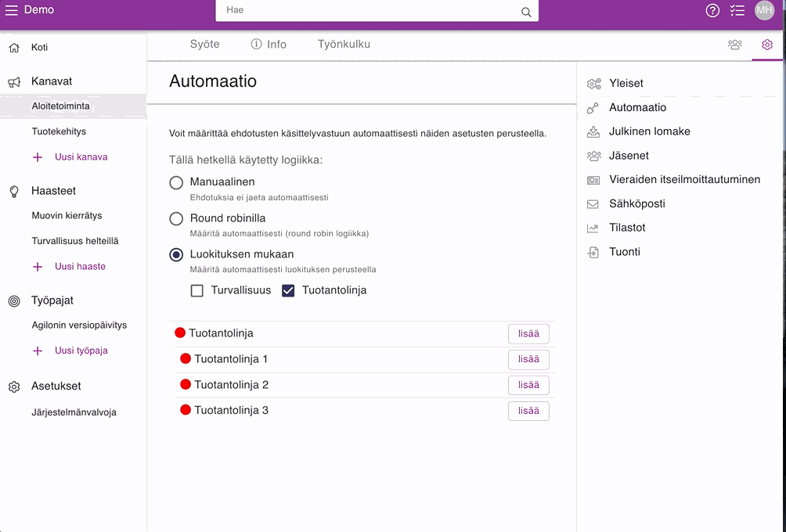Image resolution: width=786 pixels, height=532 pixels.
Task: Click the Koti label in sidebar
Action: click(x=40, y=47)
